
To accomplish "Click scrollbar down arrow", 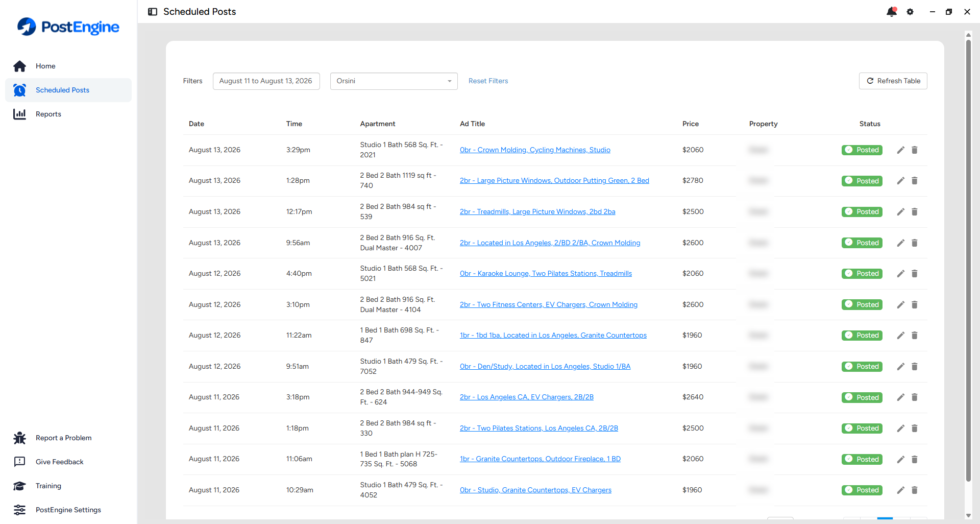I will pos(968,516).
